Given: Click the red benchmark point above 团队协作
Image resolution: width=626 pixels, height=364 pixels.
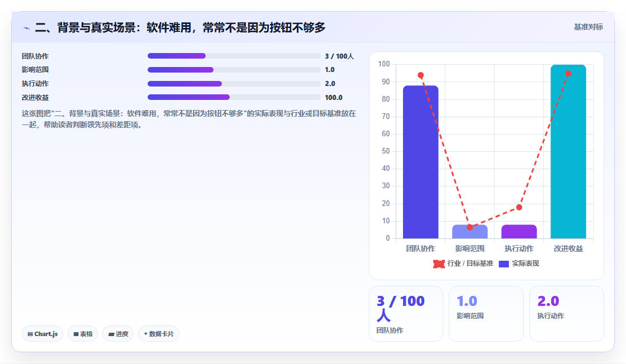Looking at the screenshot, I should (x=420, y=75).
